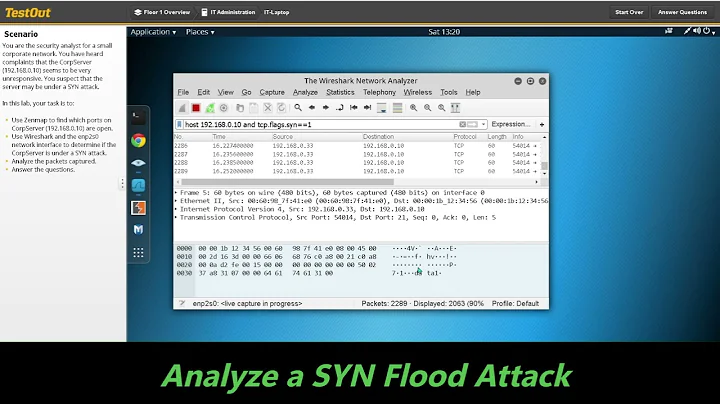Restart the current capture with green fin
Viewport: 720px width, 404px height.
[x=210, y=108]
